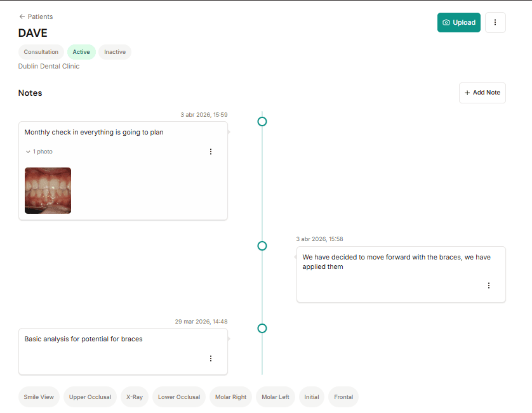Open the options menu on the braces note
Screen dimensions: 532x413
tap(489, 285)
